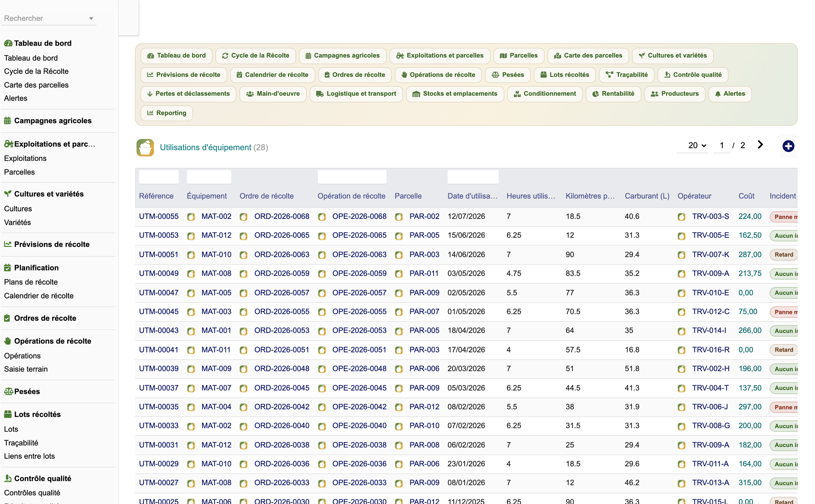The width and height of the screenshot is (815, 504).
Task: Click sidebar Opérations de récolte hand icon
Action: 8,341
